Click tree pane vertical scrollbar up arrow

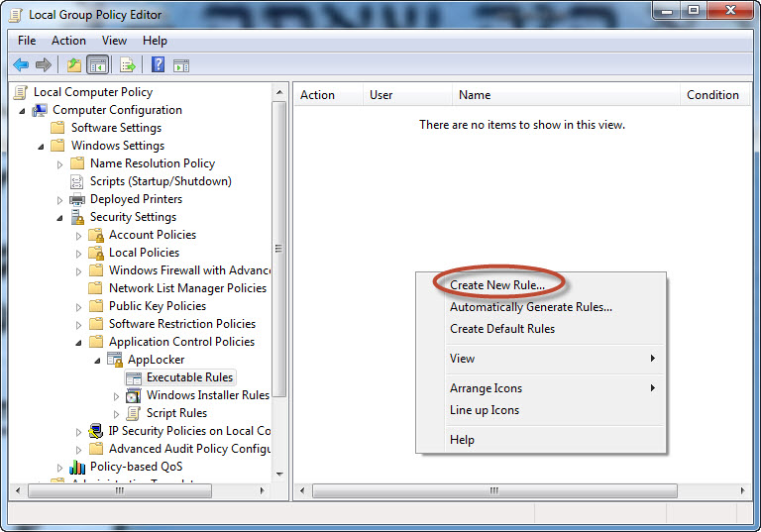click(x=279, y=92)
